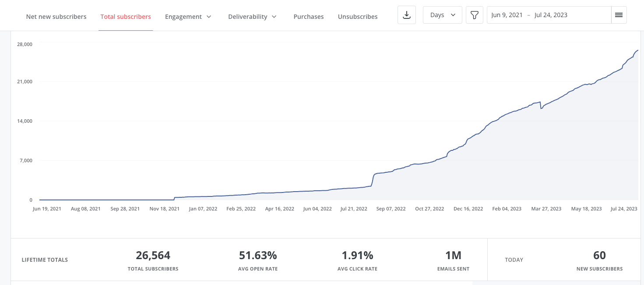Image resolution: width=644 pixels, height=285 pixels.
Task: Click the Jun 19, 2021 x-axis label
Action: click(x=47, y=209)
